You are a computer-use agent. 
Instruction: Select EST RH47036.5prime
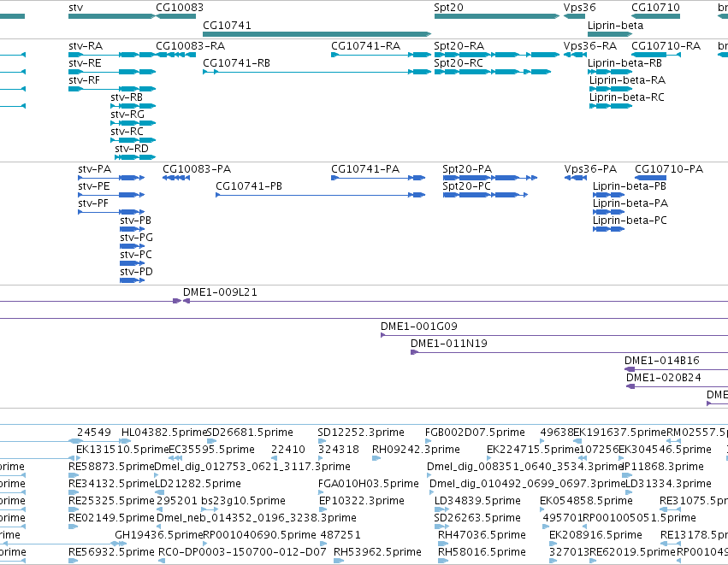tap(443, 544)
